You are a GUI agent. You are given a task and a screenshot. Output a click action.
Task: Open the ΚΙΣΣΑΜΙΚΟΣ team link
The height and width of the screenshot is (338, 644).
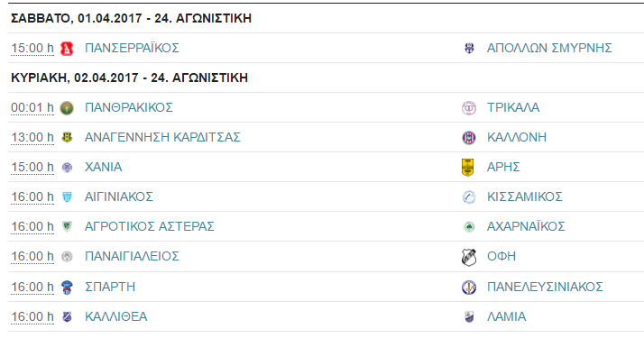(x=524, y=196)
